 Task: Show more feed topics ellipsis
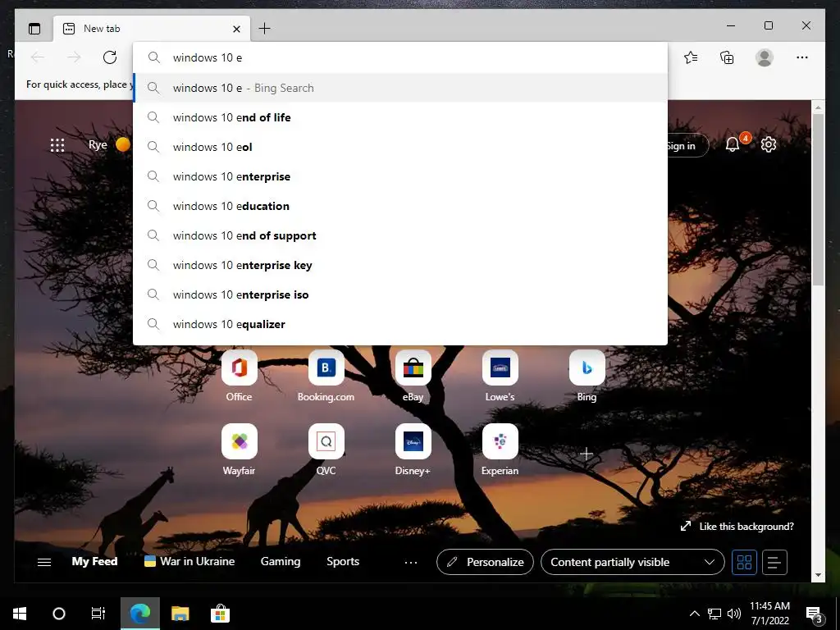click(411, 563)
